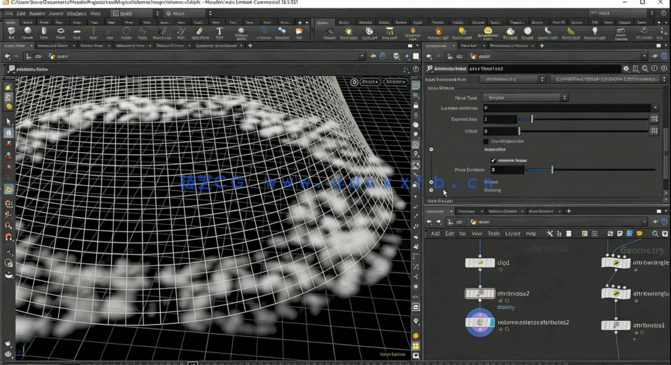Image resolution: width=671 pixels, height=365 pixels.
Task: Open the parameter pane gear menu
Action: click(x=626, y=68)
